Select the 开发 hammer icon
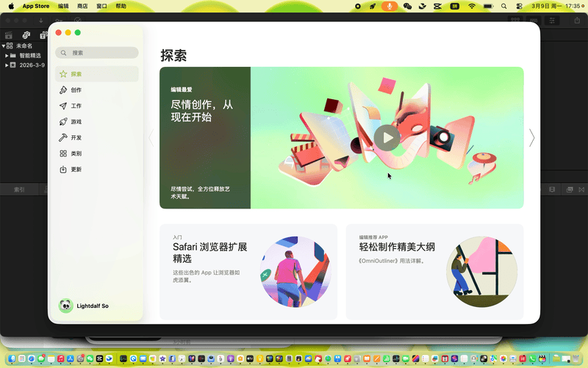 64,138
